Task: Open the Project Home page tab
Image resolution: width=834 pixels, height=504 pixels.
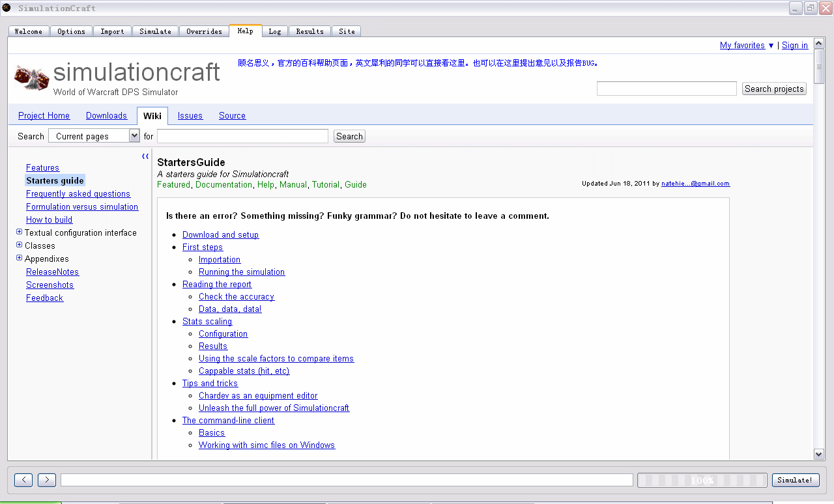Action: 44,115
